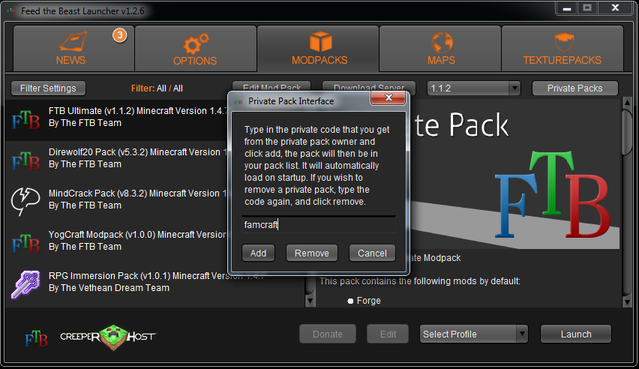Select the RPG Immersion Pack entry
Image resolution: width=639 pixels, height=369 pixels.
point(155,285)
